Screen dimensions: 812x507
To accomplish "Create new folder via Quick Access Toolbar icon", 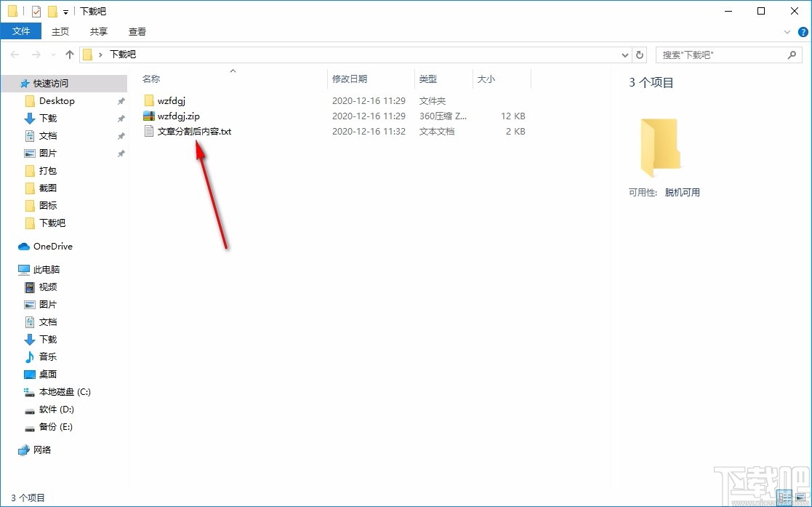I will tap(52, 10).
